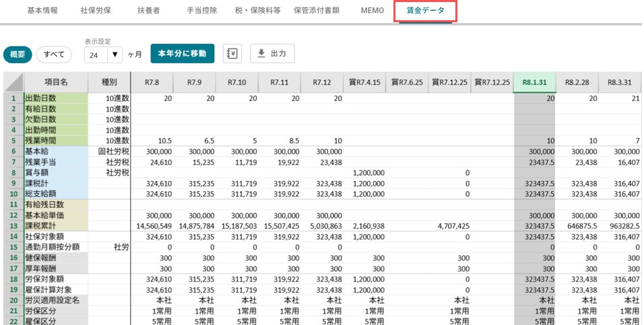Open the 保管添付書類 tab
Screen dimensions: 644x325
click(317, 11)
